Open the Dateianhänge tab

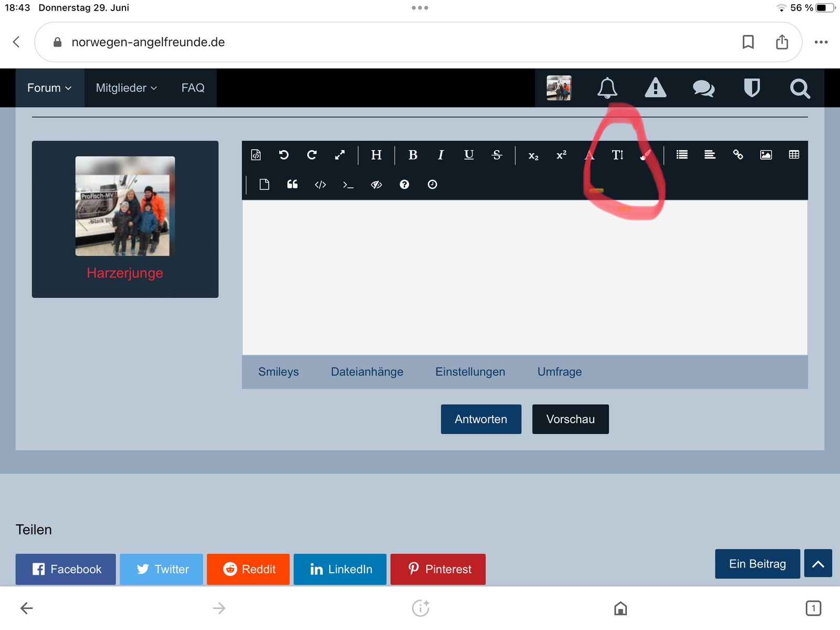click(367, 372)
